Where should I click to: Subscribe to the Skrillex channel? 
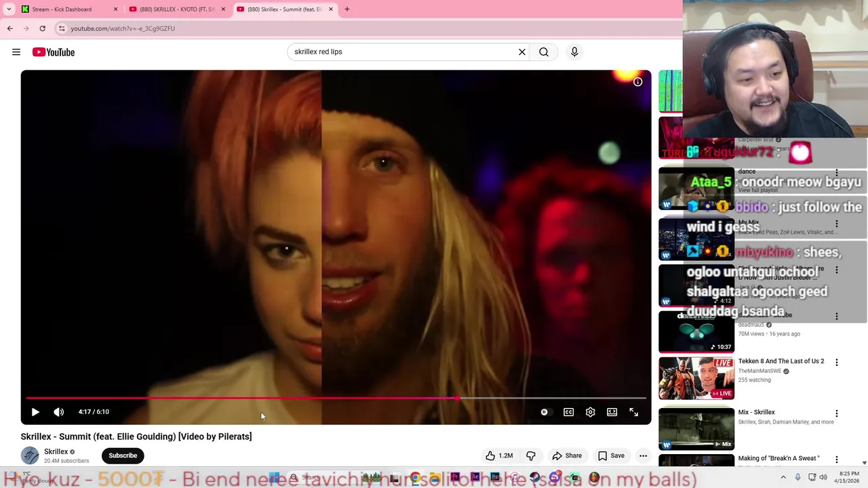point(123,455)
